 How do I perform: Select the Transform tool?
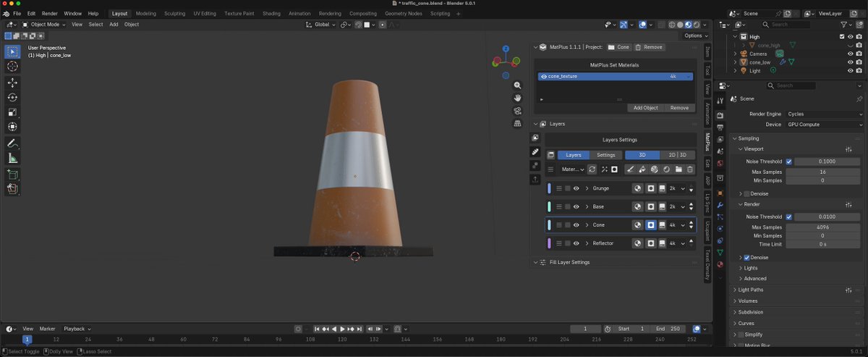12,127
